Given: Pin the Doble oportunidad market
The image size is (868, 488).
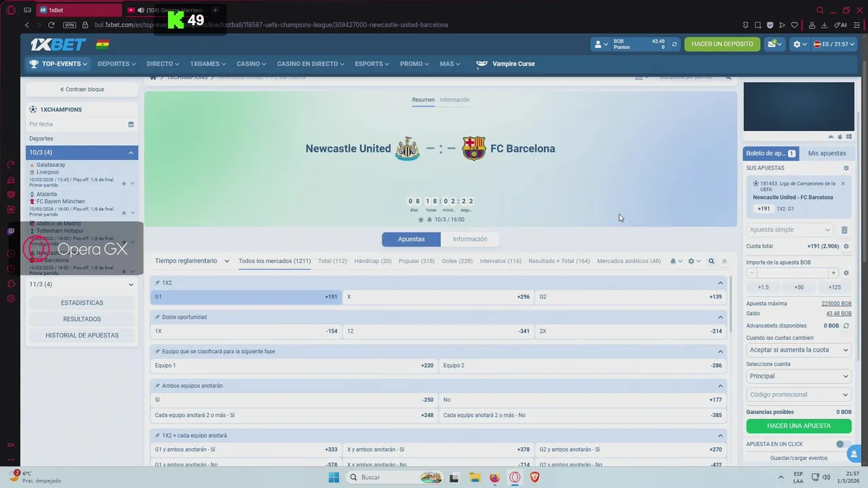Looking at the screenshot, I should pos(157,317).
